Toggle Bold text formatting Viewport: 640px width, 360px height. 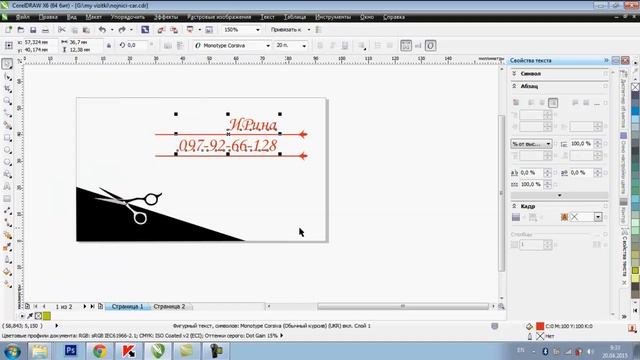tap(320, 46)
